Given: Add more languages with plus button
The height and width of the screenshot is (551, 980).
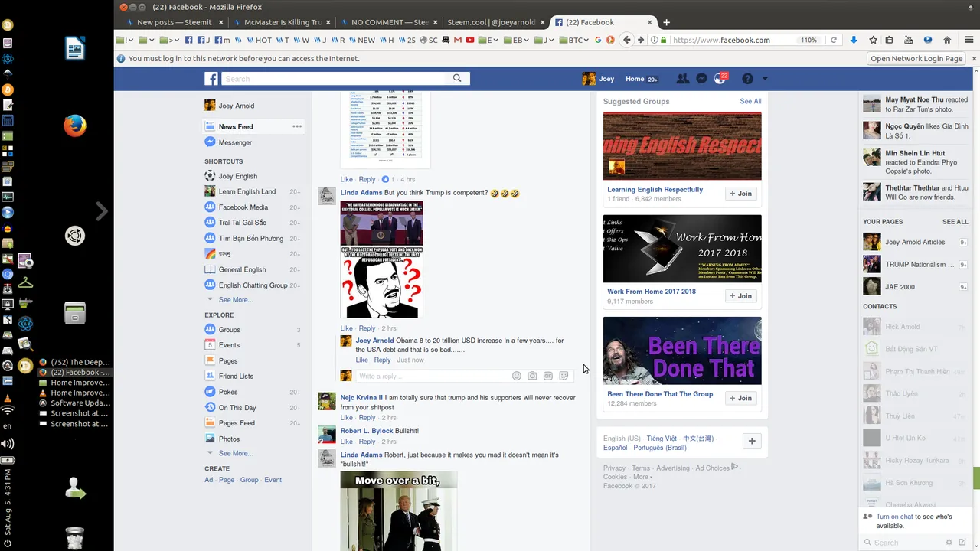Looking at the screenshot, I should coord(752,441).
